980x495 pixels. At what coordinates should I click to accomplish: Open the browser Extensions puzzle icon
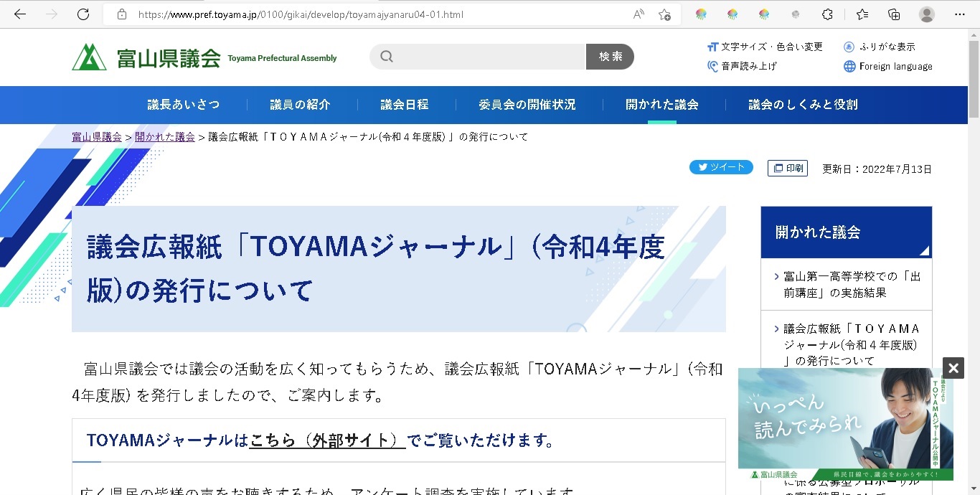tap(827, 14)
